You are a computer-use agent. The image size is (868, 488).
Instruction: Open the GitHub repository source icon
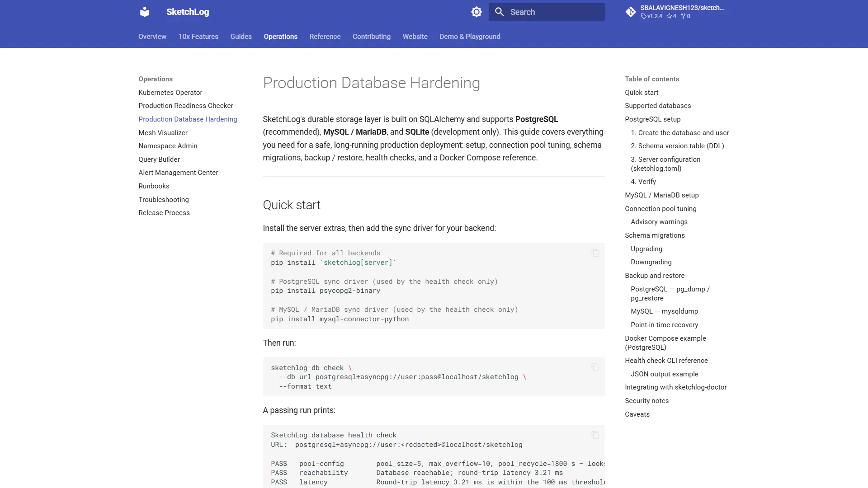click(x=631, y=12)
